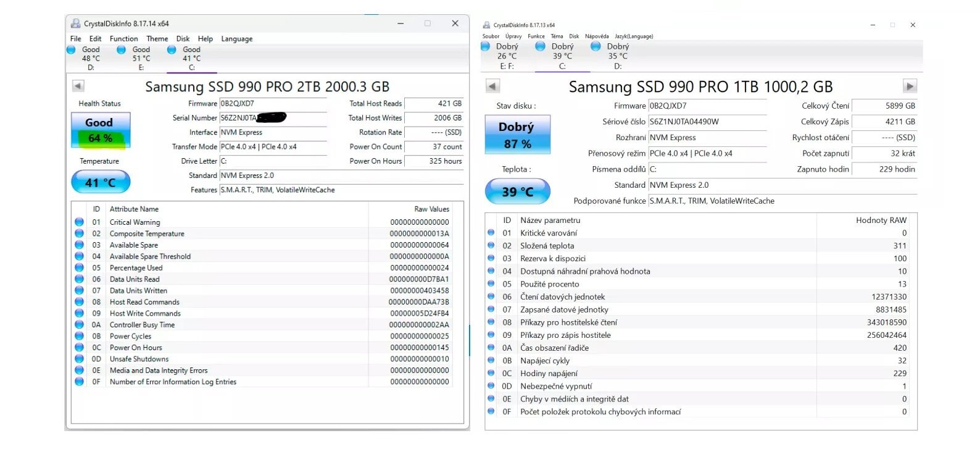Click status icon of Composite Temperature row

coord(79,233)
